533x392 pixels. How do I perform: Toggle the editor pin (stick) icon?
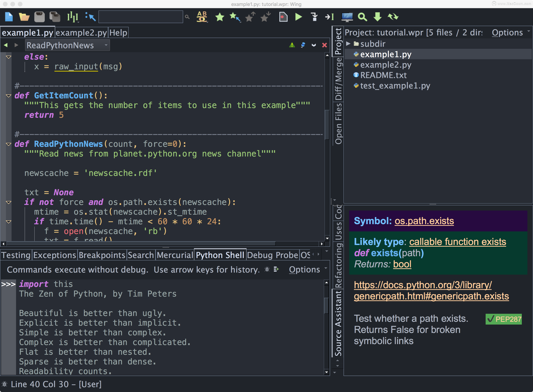point(303,45)
